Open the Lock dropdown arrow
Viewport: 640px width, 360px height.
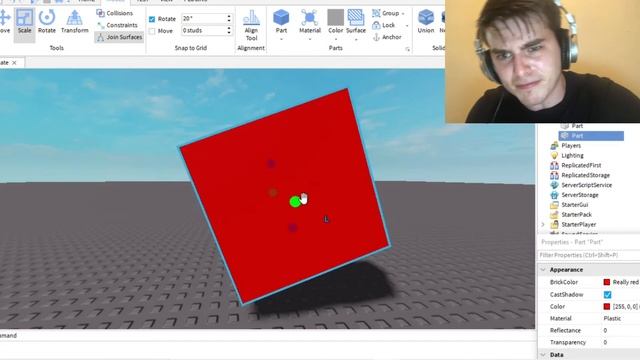click(x=407, y=25)
